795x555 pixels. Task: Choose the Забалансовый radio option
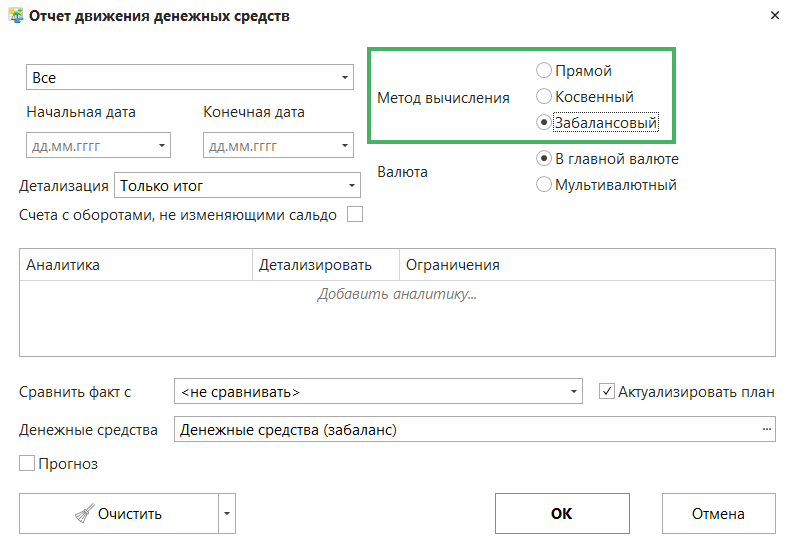543,123
